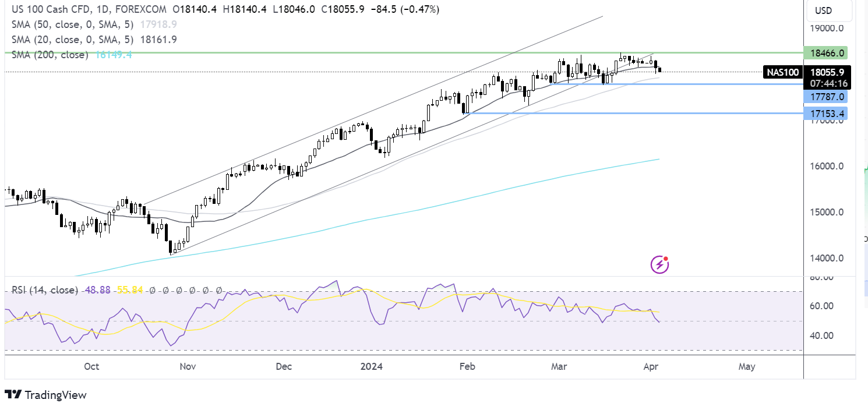The image size is (868, 410).
Task: Click the May label on time axis
Action: [746, 366]
